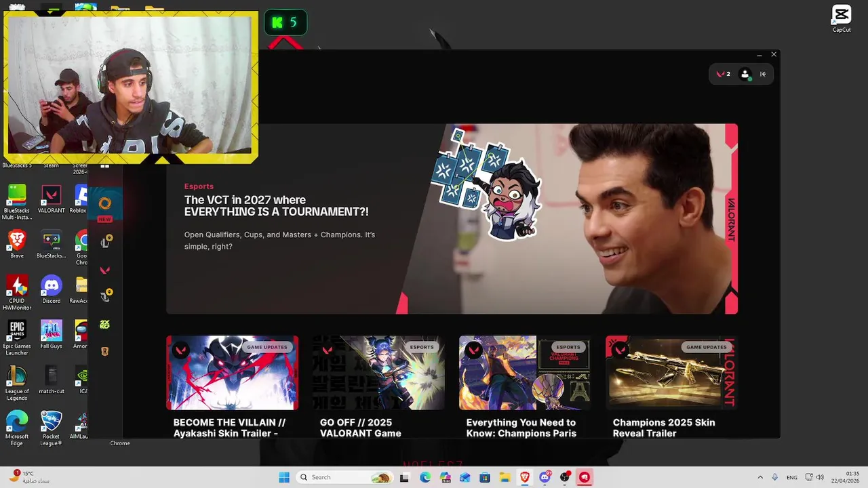This screenshot has height=488, width=868.
Task: Click the taskbar Search box
Action: [344, 477]
